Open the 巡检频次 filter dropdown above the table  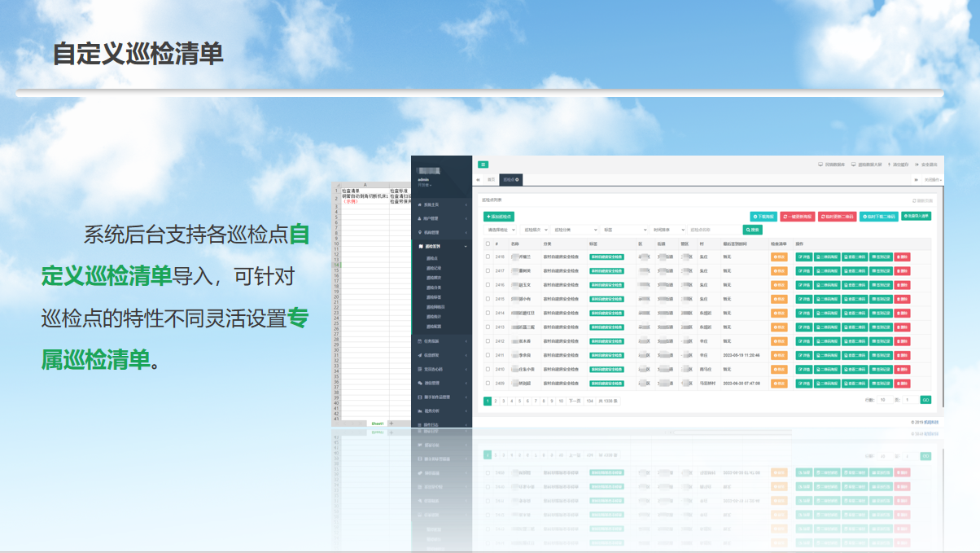[536, 230]
